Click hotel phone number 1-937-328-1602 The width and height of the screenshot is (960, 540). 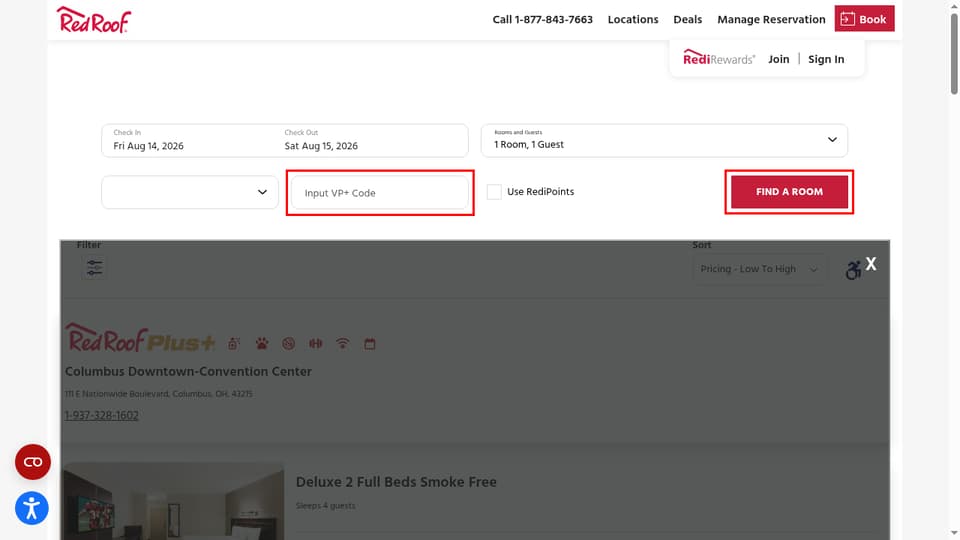click(102, 415)
